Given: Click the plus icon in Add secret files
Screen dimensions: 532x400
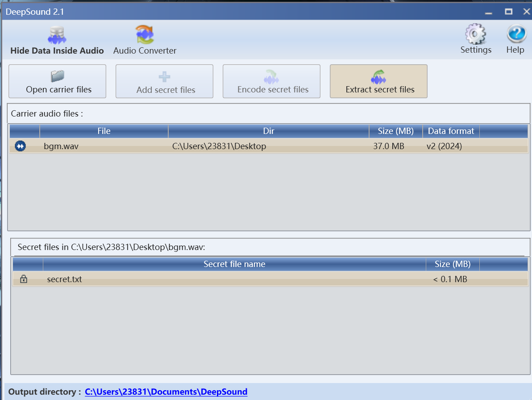Looking at the screenshot, I should (x=165, y=77).
